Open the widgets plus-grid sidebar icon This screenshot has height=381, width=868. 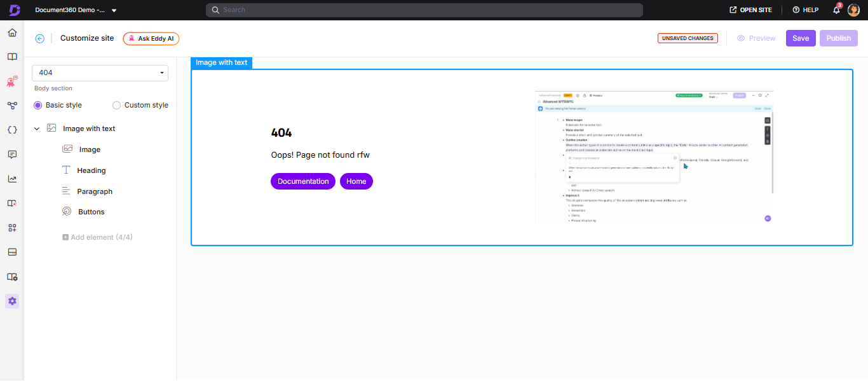(12, 228)
